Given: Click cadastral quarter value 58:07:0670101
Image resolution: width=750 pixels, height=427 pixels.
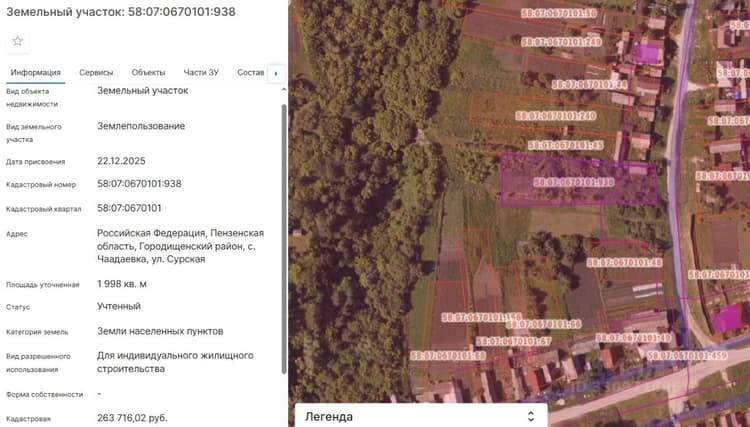Looking at the screenshot, I should [129, 208].
